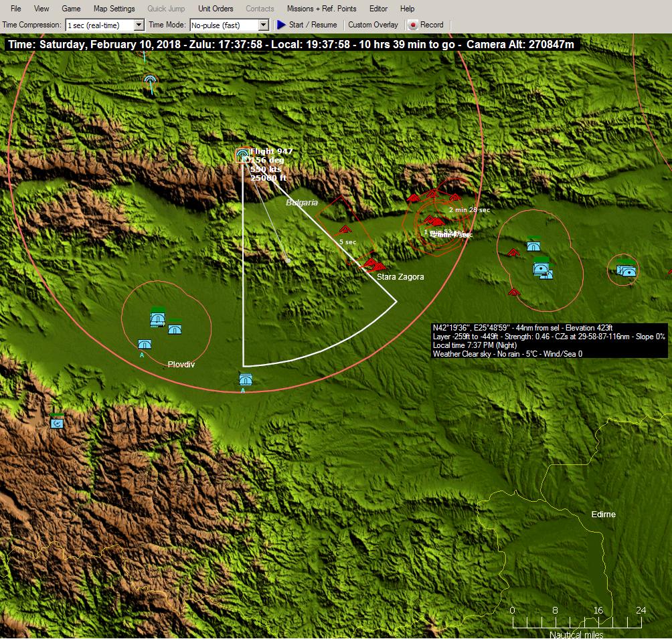
Task: Open the Map Settings menu
Action: 114,9
